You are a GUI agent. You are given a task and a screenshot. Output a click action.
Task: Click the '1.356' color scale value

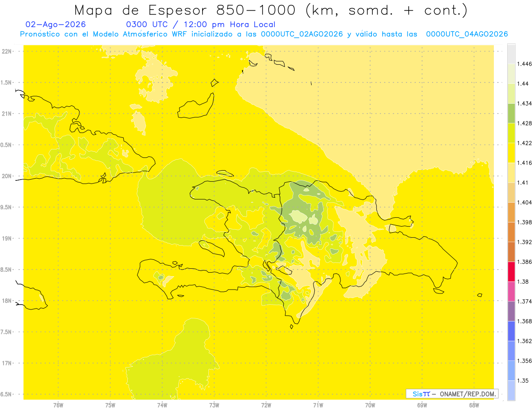pos(525,361)
